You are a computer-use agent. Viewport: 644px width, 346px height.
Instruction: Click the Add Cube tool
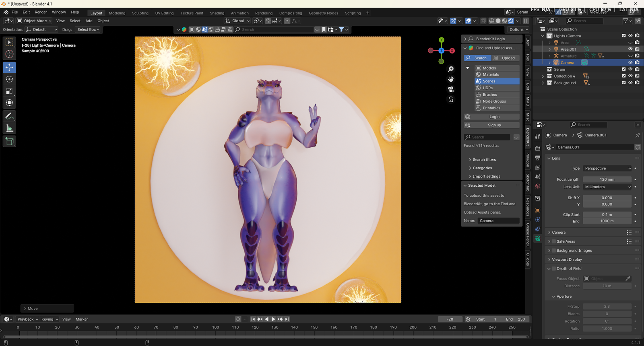[9, 141]
